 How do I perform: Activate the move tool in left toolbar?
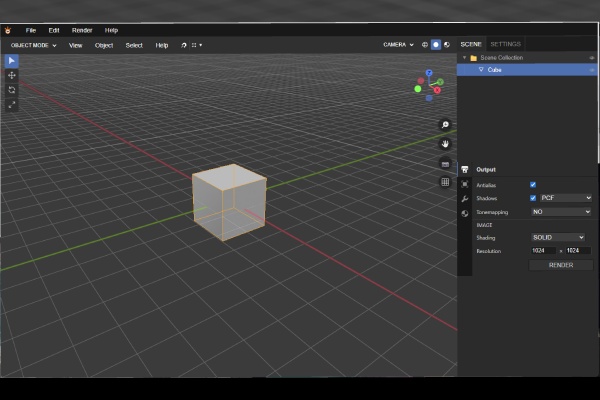point(12,75)
